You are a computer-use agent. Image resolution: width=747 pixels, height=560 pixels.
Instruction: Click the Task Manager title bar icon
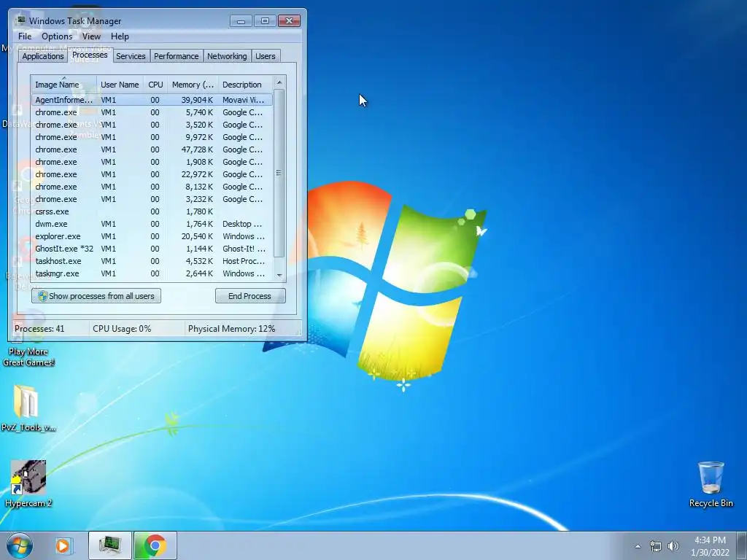pos(21,20)
